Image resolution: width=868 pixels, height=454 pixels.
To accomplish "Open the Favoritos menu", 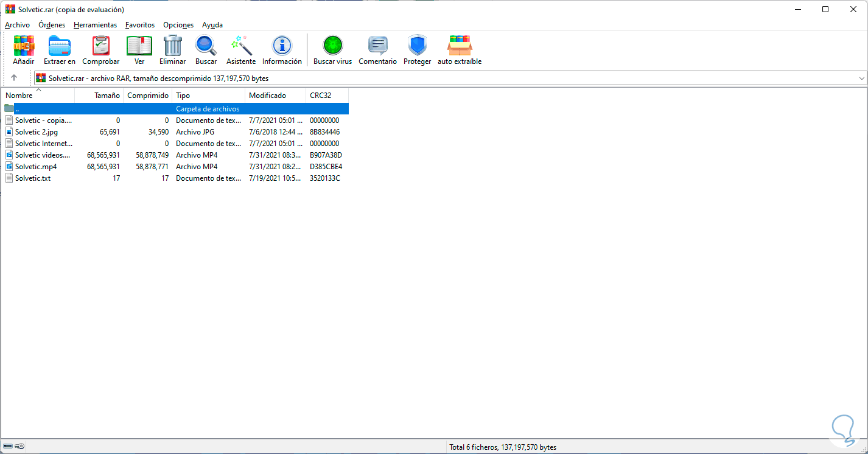I will (x=140, y=25).
